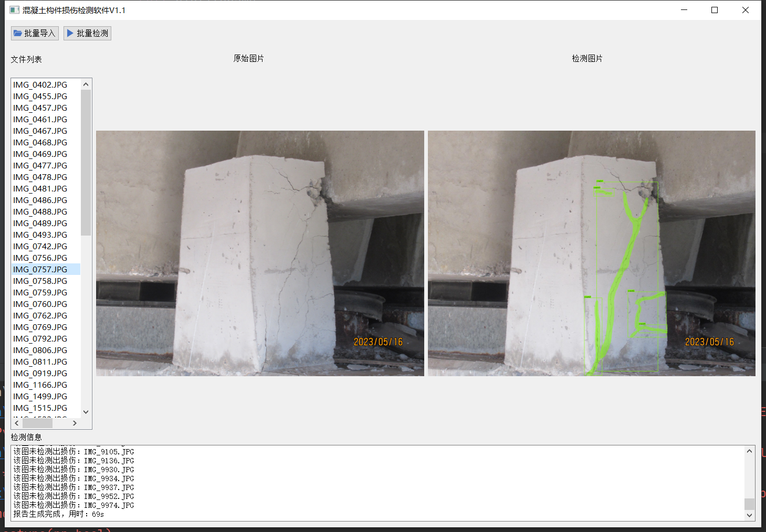Select IMG_0402.JPG in the file list
The height and width of the screenshot is (532, 766).
(40, 85)
